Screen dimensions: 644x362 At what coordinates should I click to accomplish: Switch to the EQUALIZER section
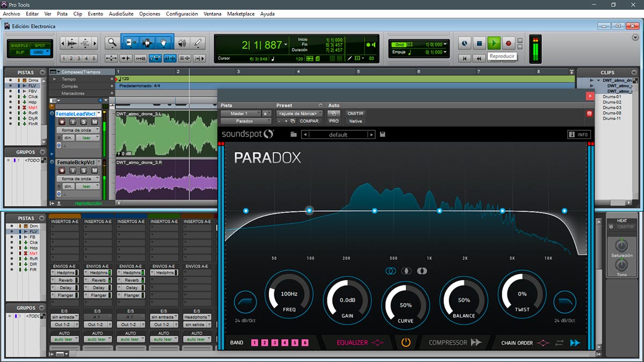tap(360, 343)
